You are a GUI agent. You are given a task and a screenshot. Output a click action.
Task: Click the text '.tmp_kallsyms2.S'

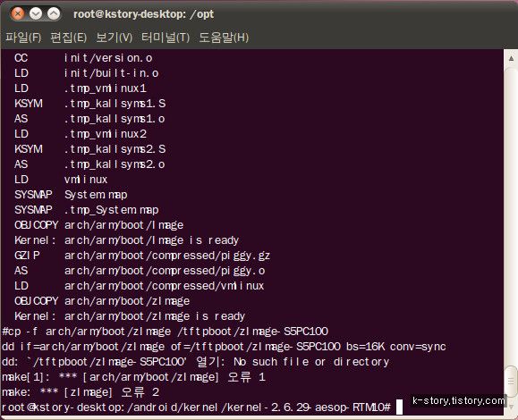(x=115, y=149)
